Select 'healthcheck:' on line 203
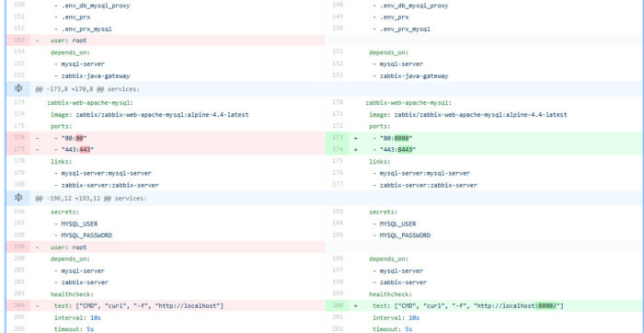Image resolution: width=644 pixels, height=333 pixels. [72, 294]
